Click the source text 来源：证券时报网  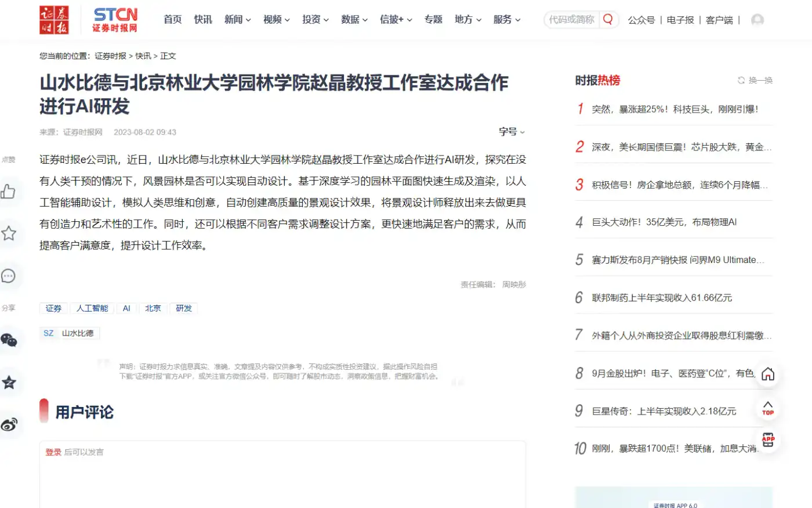(71, 132)
